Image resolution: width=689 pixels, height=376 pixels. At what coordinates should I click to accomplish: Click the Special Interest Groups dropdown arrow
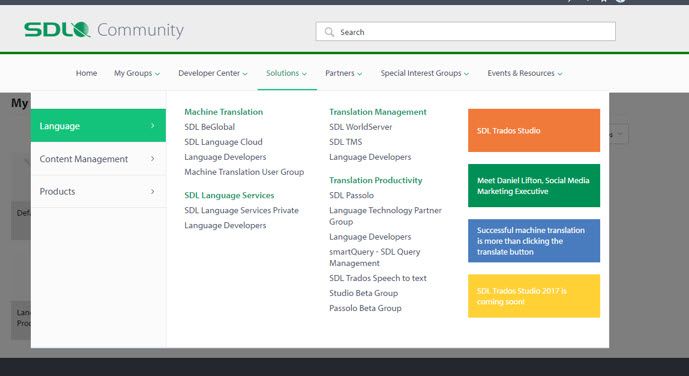(x=466, y=74)
